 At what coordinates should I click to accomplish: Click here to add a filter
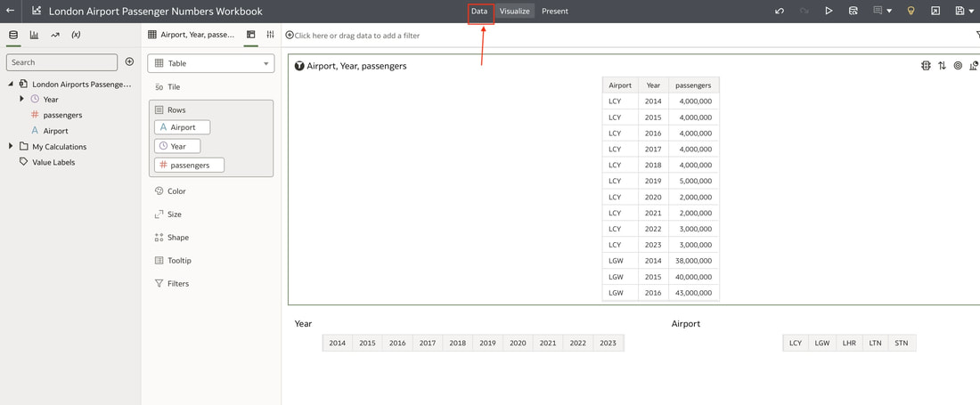tap(353, 36)
